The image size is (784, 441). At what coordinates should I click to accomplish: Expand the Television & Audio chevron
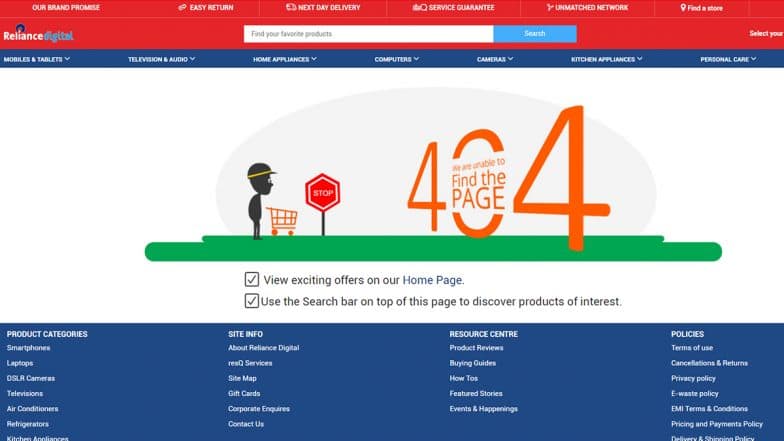(x=192, y=59)
